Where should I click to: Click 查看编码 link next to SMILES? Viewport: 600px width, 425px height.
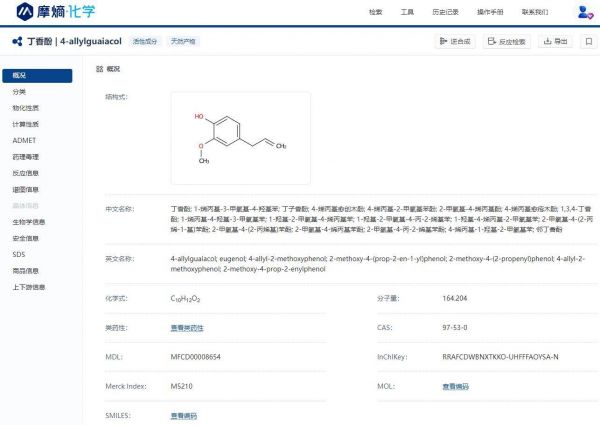[184, 414]
